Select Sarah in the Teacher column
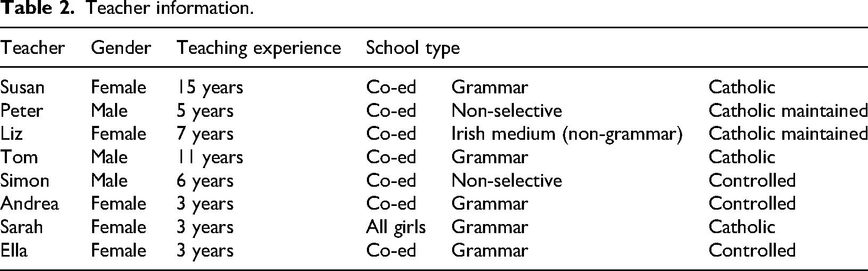The height and width of the screenshot is (271, 868). pyautogui.click(x=21, y=227)
